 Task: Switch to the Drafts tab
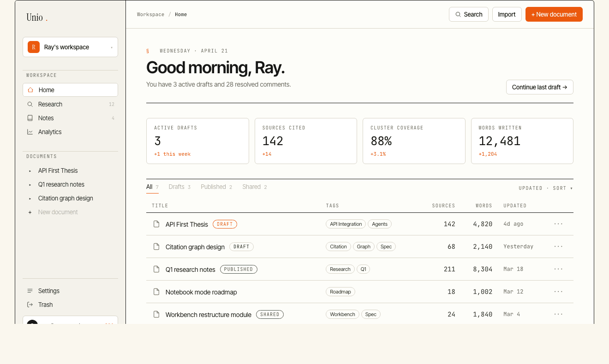[x=179, y=187]
